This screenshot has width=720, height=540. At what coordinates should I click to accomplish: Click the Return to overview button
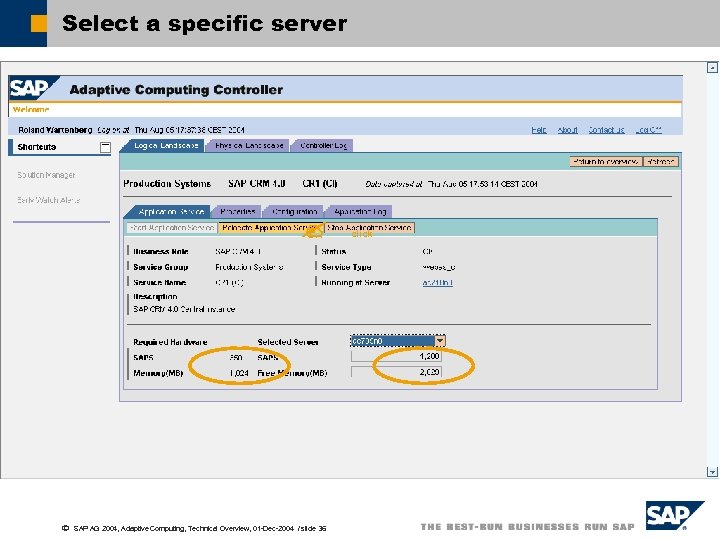pyautogui.click(x=606, y=162)
